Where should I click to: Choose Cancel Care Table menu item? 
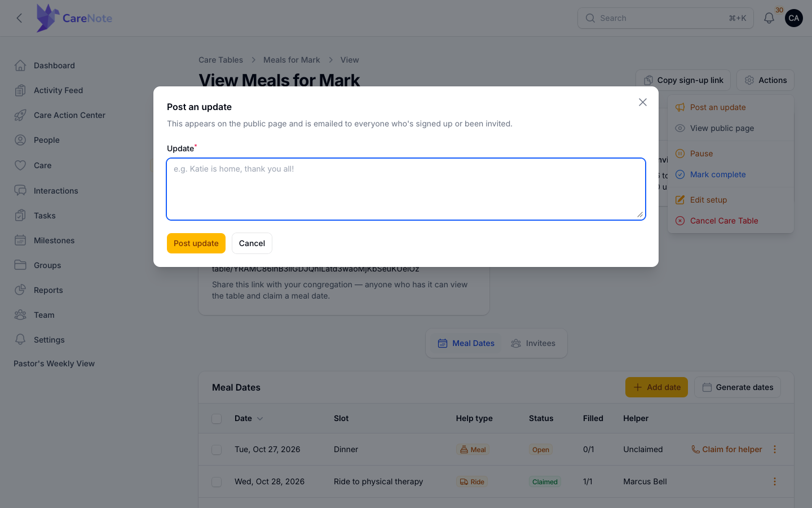pyautogui.click(x=731, y=221)
